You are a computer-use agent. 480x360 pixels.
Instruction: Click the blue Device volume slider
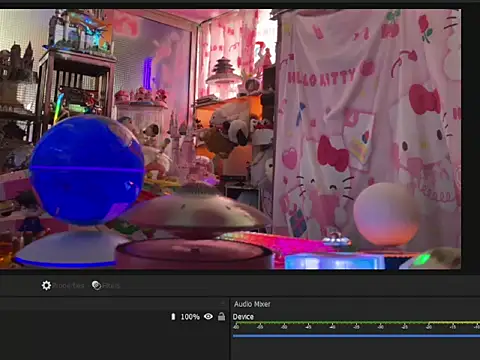coord(356,336)
